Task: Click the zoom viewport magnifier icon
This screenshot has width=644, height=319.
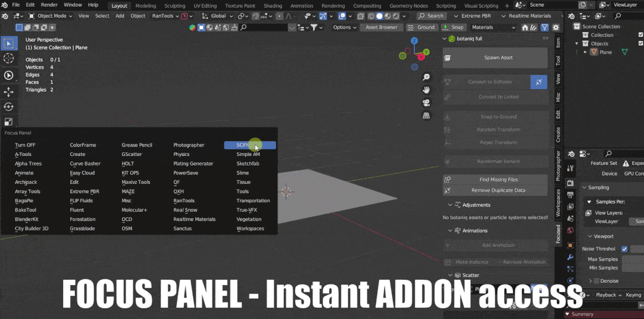Action: pyautogui.click(x=426, y=77)
